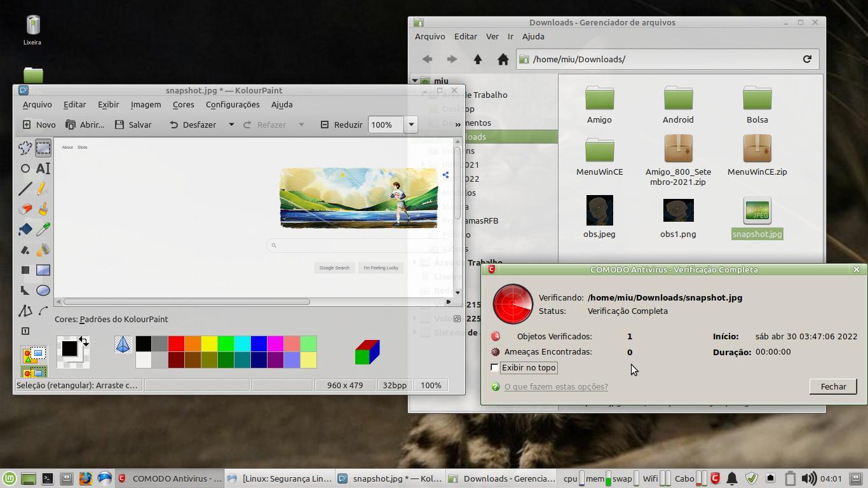This screenshot has height=488, width=868.
Task: Select the Eraser tool
Action: (x=25, y=209)
